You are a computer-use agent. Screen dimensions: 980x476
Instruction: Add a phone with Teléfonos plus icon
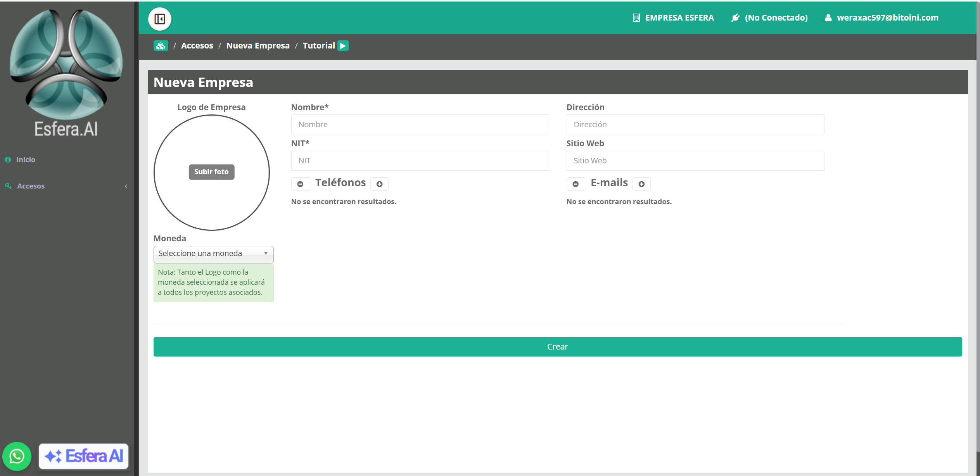[x=379, y=184]
